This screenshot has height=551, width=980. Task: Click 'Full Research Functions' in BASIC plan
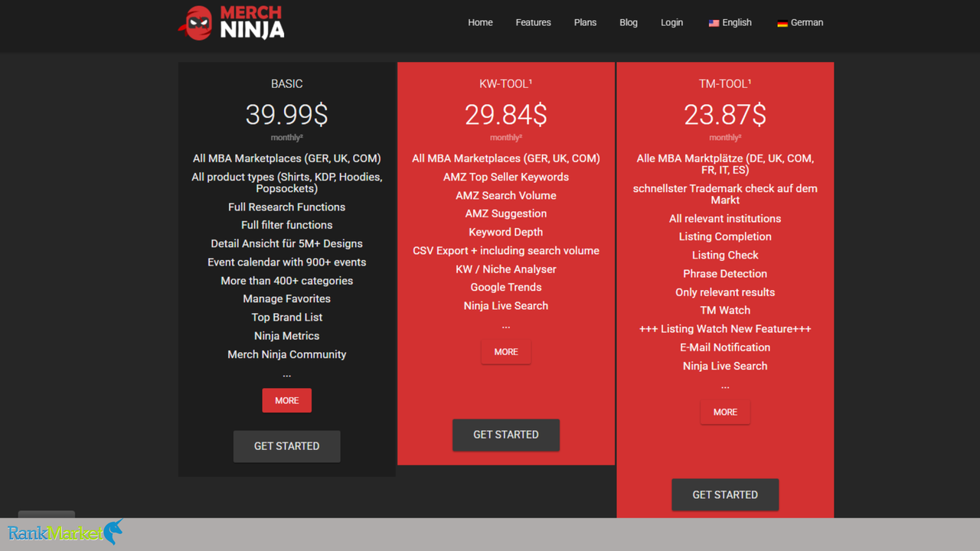pyautogui.click(x=286, y=207)
